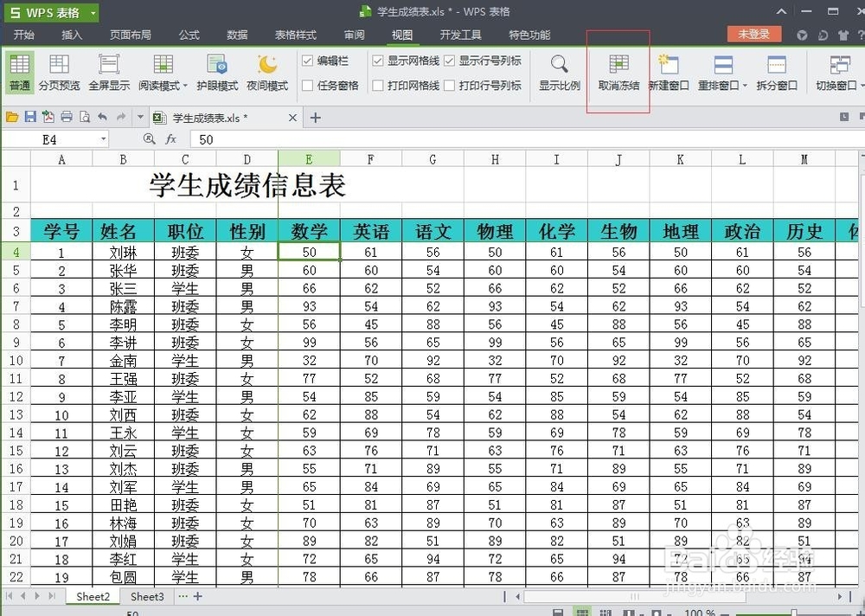Click the fx insert function icon

pyautogui.click(x=171, y=139)
